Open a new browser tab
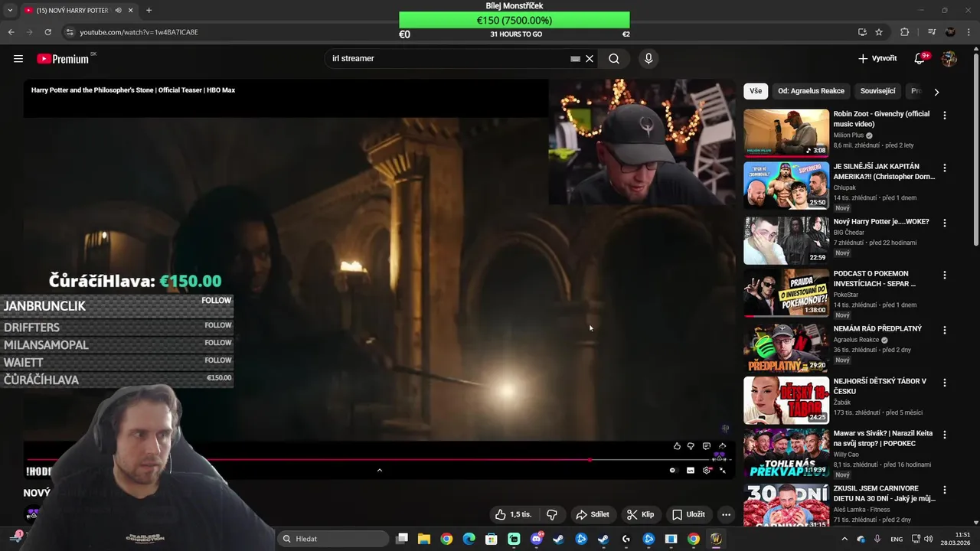980x551 pixels. [149, 11]
